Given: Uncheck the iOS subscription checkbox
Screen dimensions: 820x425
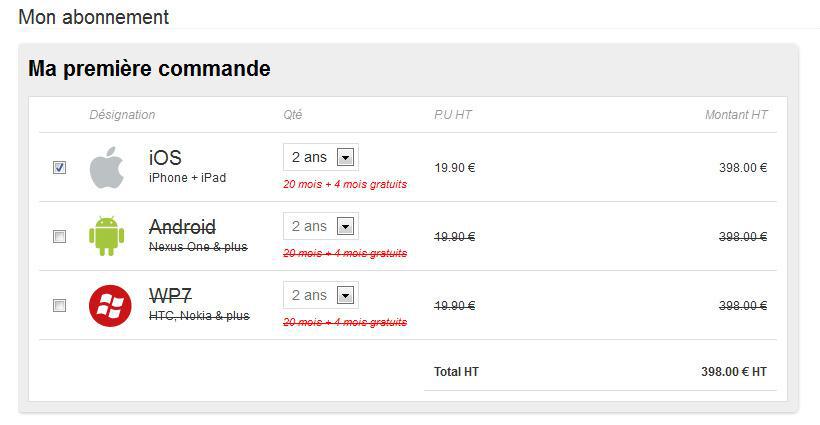Looking at the screenshot, I should click(59, 168).
